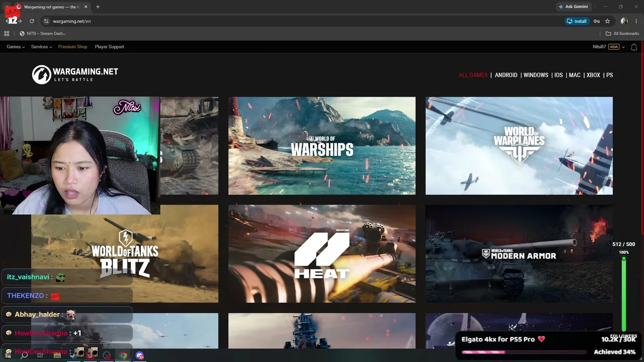The image size is (644, 362).
Task: Click the Wargaming.net Let's Battle logo
Action: coord(75,74)
